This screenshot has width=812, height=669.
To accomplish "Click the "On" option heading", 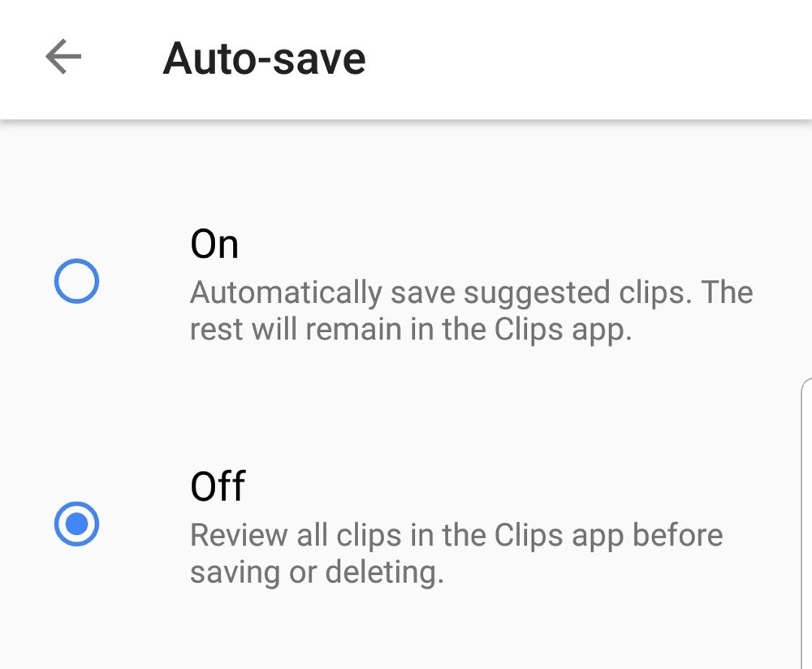I will click(214, 244).
